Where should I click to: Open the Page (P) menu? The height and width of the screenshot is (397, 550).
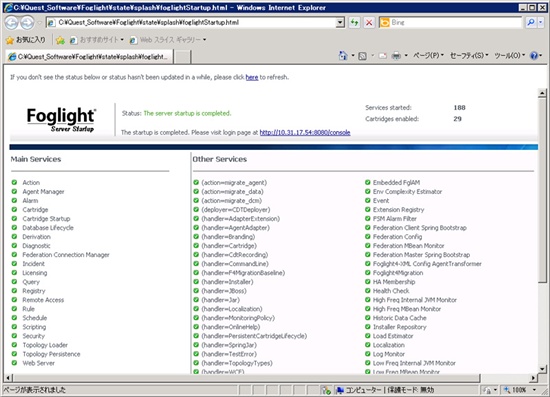[428, 56]
